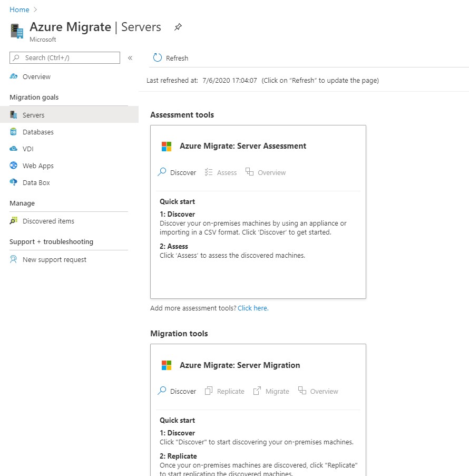Click the Replicate button label
Image resolution: width=469 pixels, height=476 pixels.
click(x=230, y=392)
